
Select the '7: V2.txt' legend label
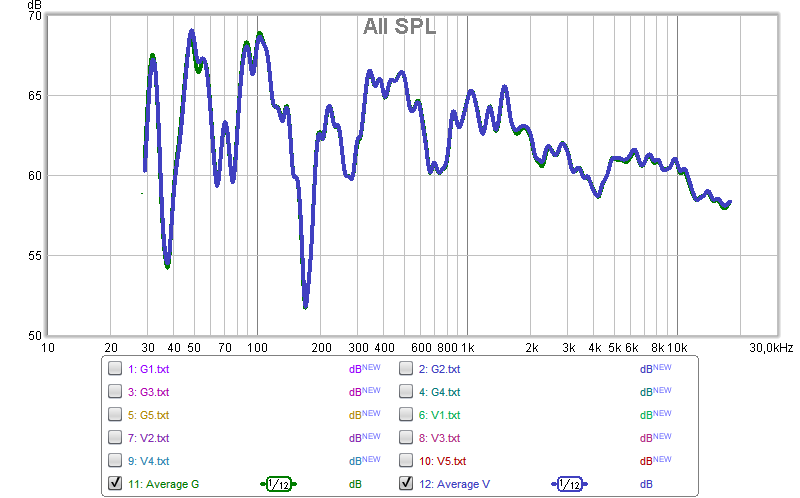tap(148, 438)
